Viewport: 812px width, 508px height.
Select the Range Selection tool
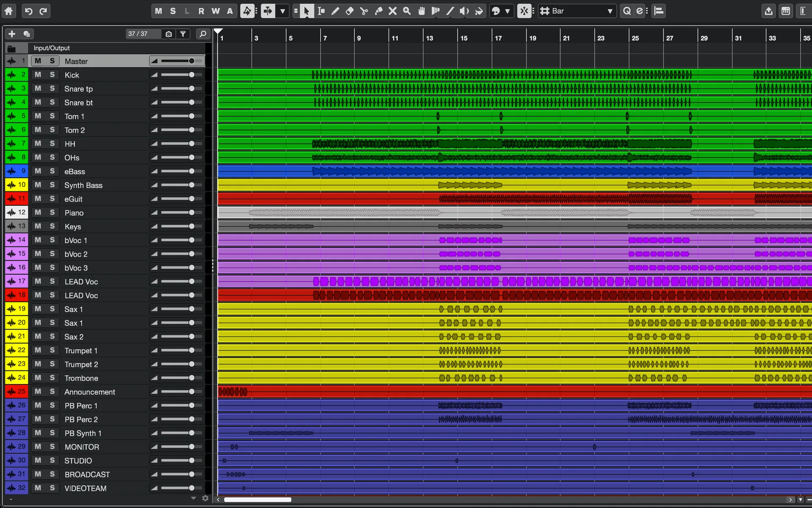(321, 11)
